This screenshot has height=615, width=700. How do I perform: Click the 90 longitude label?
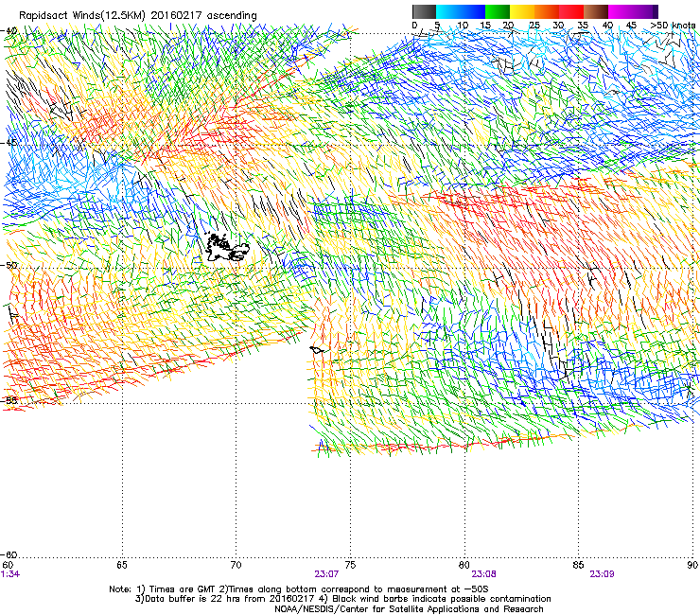pyautogui.click(x=692, y=565)
